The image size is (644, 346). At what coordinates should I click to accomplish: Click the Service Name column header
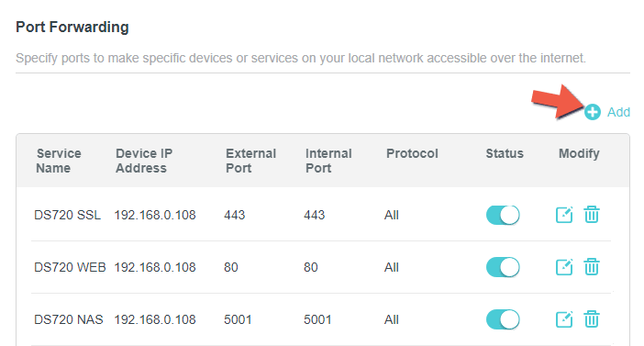(59, 161)
